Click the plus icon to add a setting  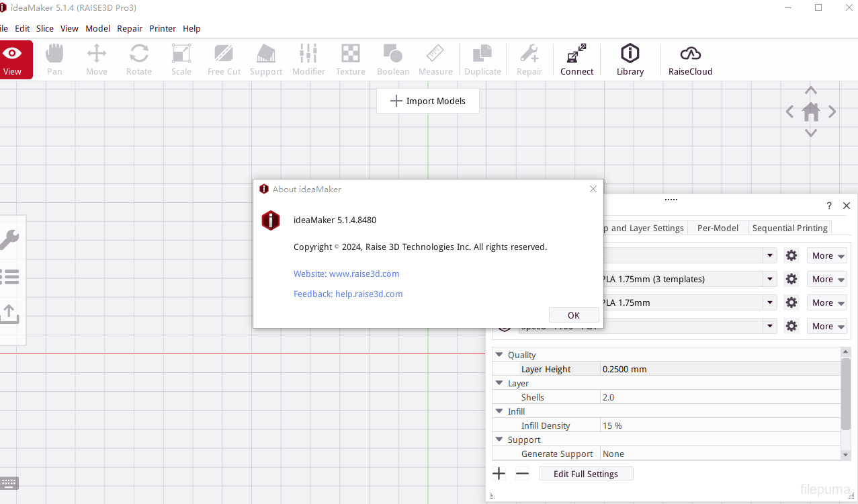(x=499, y=474)
